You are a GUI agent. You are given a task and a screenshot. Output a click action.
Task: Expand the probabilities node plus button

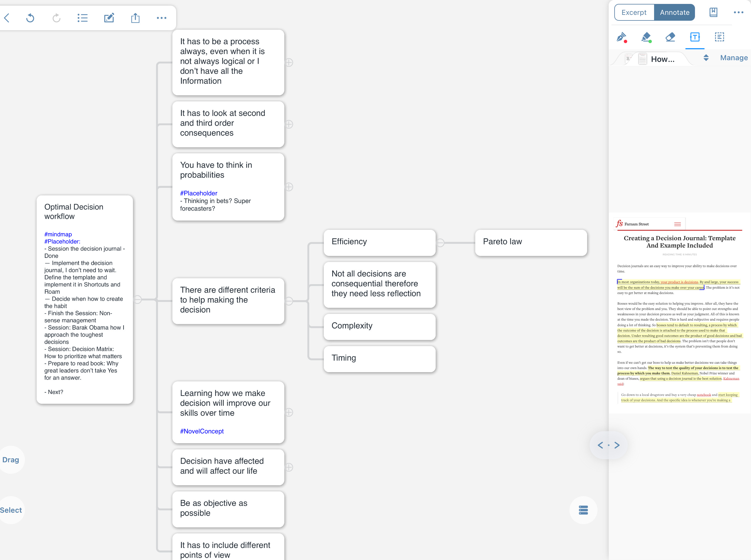click(x=289, y=187)
